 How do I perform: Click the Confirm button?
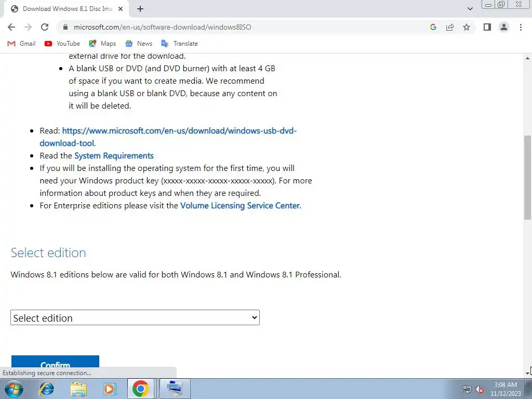tap(55, 362)
